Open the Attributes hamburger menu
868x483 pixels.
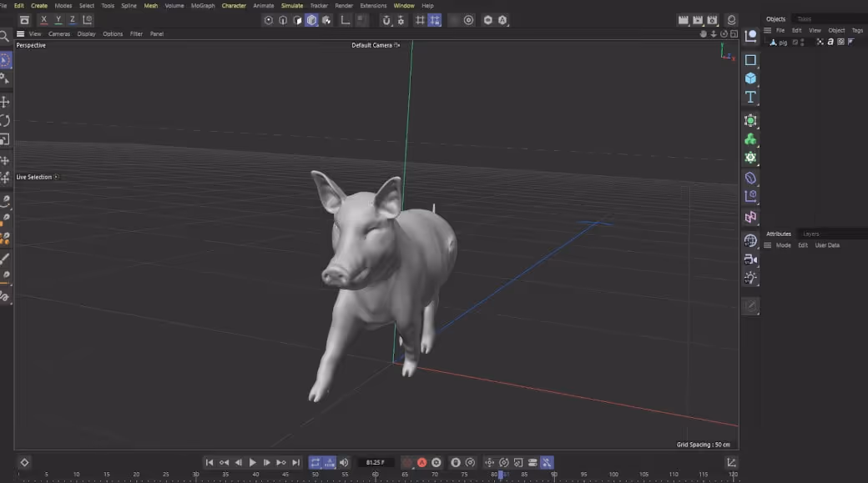pos(768,245)
